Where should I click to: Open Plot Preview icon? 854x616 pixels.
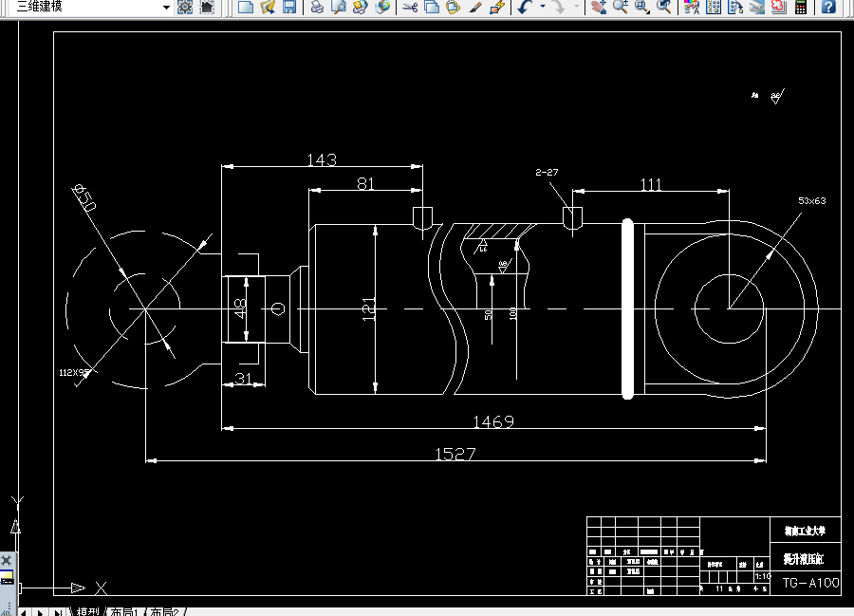point(339,7)
